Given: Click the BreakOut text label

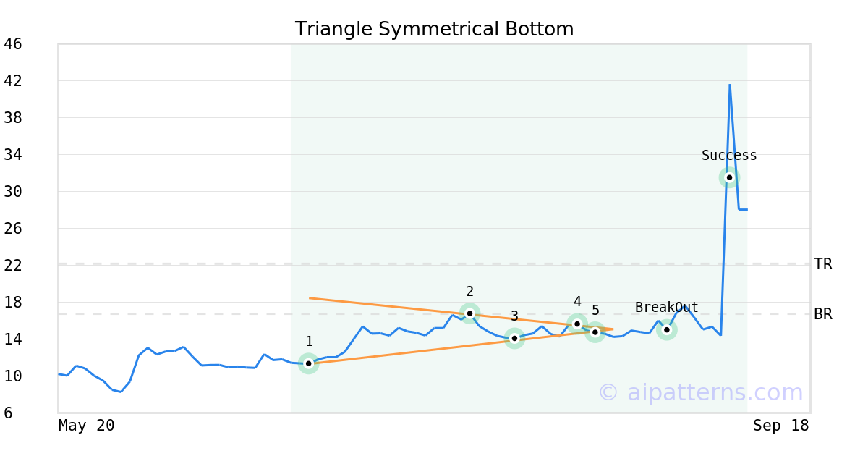Looking at the screenshot, I should [666, 308].
